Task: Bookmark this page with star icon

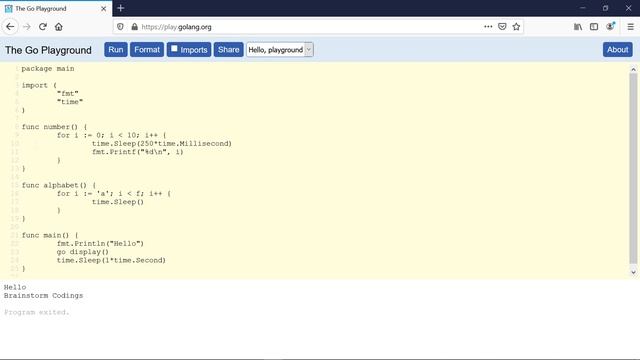Action: click(x=516, y=27)
